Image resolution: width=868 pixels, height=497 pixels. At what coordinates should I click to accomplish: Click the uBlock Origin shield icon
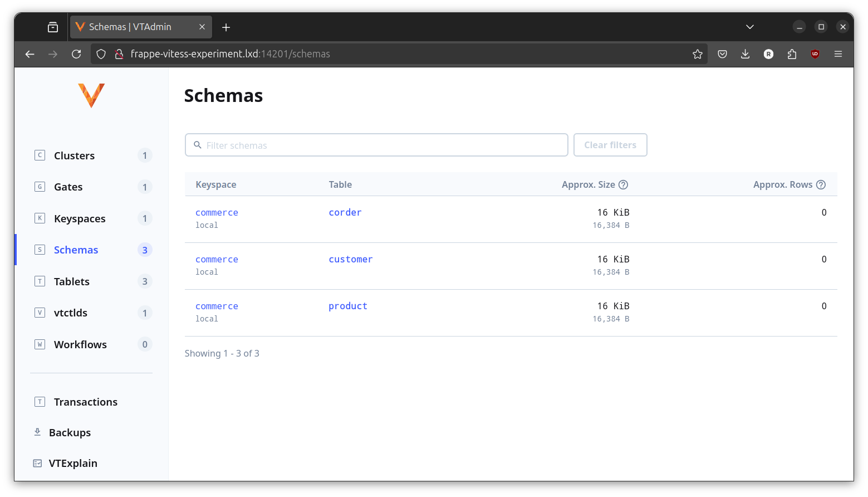(815, 54)
